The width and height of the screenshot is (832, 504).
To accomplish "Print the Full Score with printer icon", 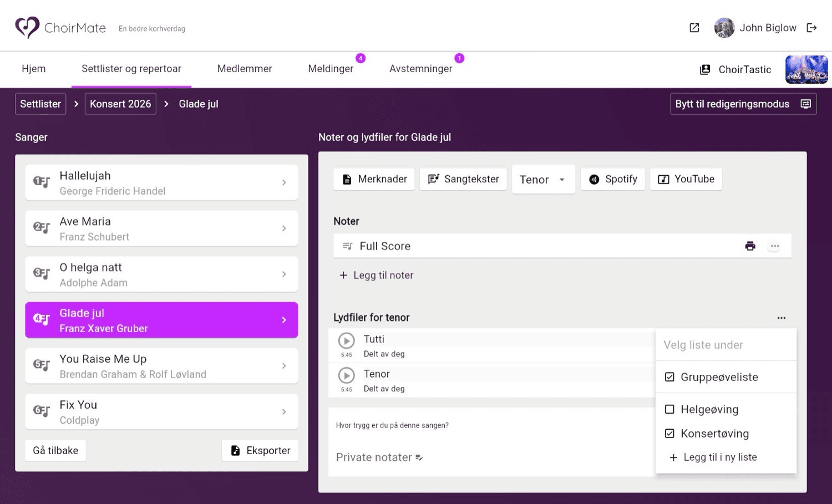I will [x=750, y=246].
